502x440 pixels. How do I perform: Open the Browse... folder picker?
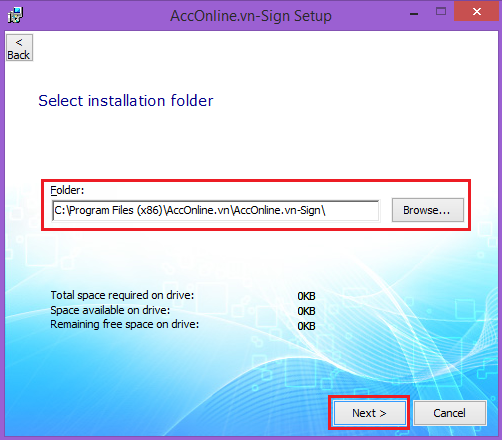click(428, 210)
